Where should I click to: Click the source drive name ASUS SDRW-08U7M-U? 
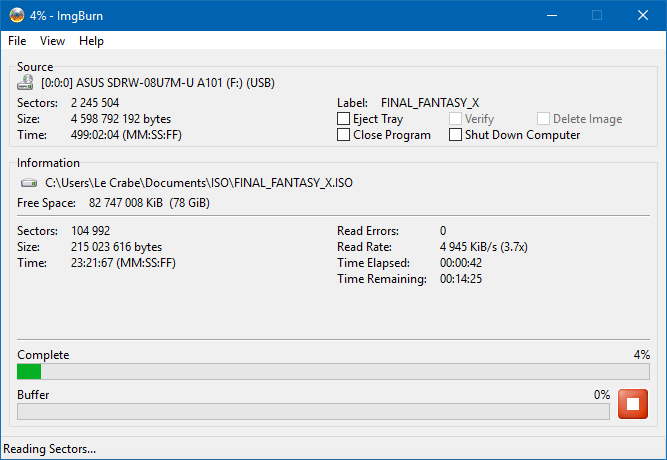(x=158, y=83)
